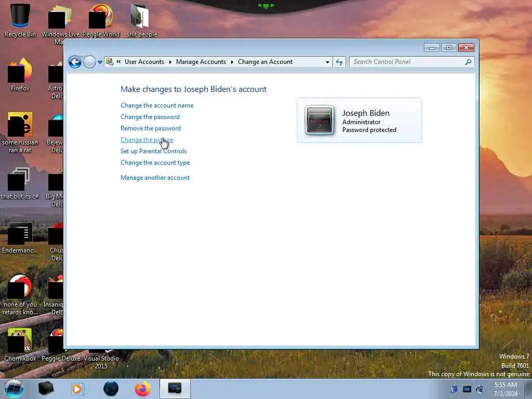
Task: Click 'Manage another account' link
Action: 155,178
